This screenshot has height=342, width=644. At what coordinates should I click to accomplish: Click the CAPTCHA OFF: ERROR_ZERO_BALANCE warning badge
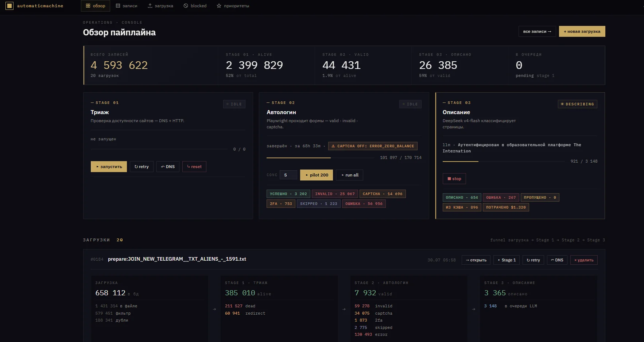click(373, 146)
